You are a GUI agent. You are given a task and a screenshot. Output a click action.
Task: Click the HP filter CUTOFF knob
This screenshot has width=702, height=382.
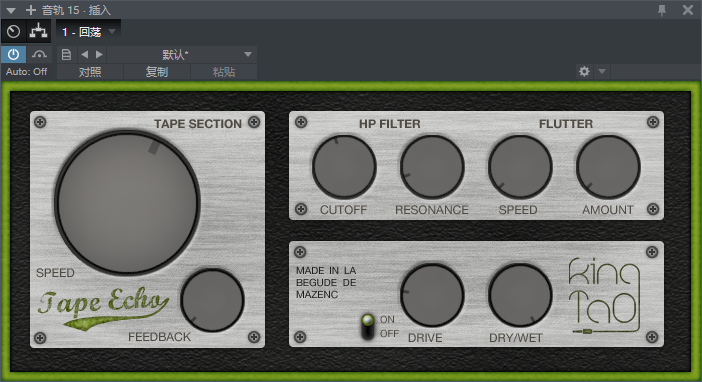pyautogui.click(x=344, y=167)
